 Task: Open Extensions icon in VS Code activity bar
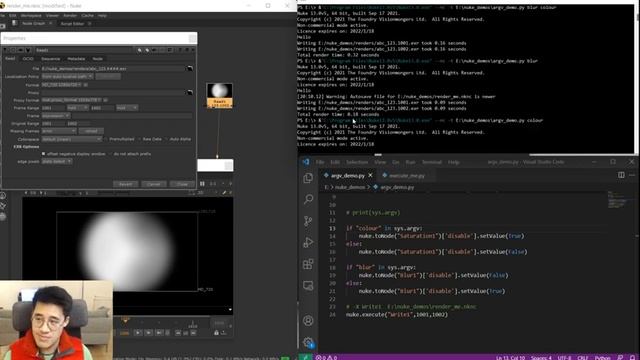coord(308,264)
